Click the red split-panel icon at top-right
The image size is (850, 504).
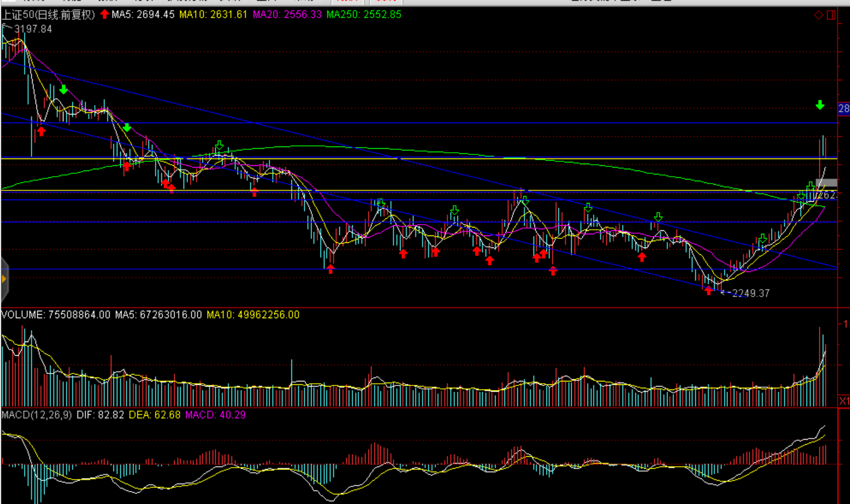pyautogui.click(x=831, y=15)
